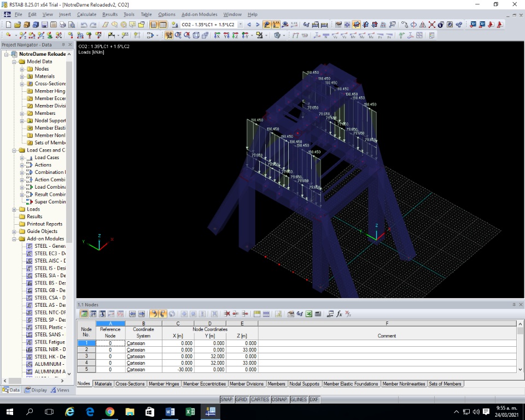Viewport: 525px width, 420px height.
Task: Open the File menu
Action: click(19, 14)
